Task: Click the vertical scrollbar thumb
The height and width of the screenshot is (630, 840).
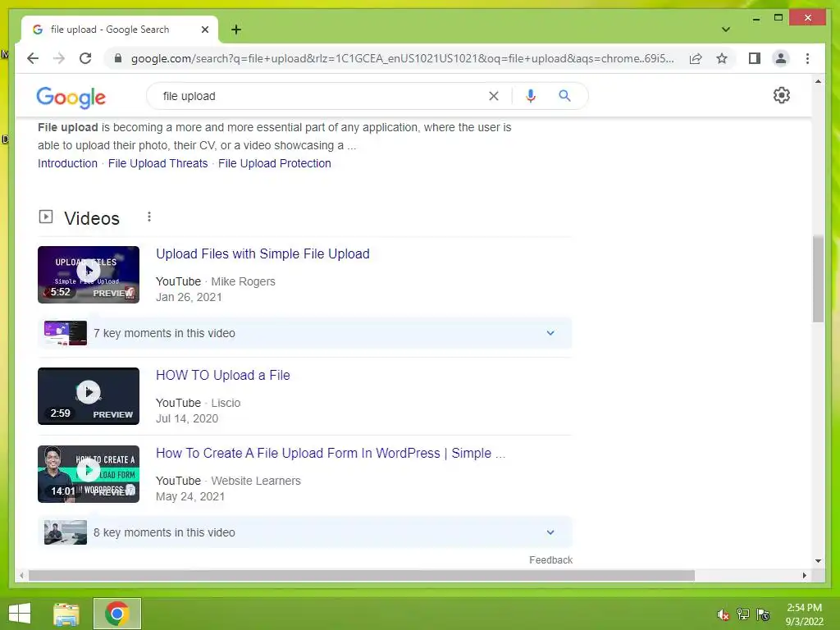Action: 818,279
